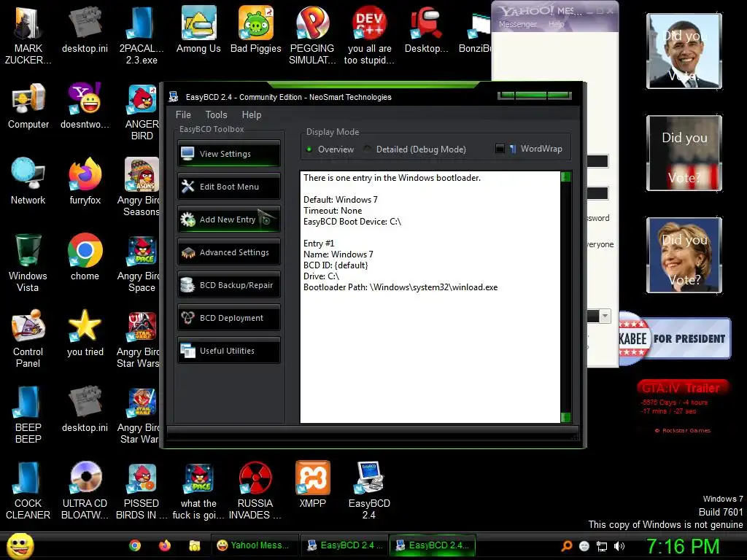Open the Help menu in EasyBCD
The image size is (747, 560).
point(252,114)
